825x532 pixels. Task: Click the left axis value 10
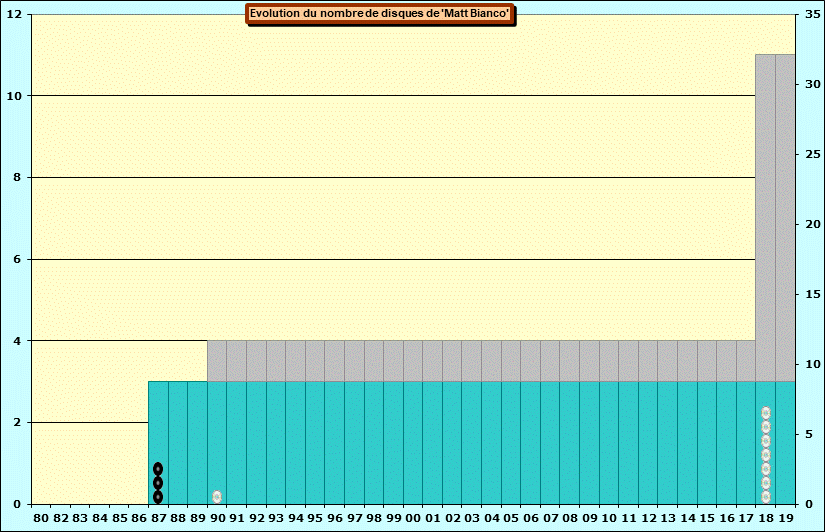17,96
